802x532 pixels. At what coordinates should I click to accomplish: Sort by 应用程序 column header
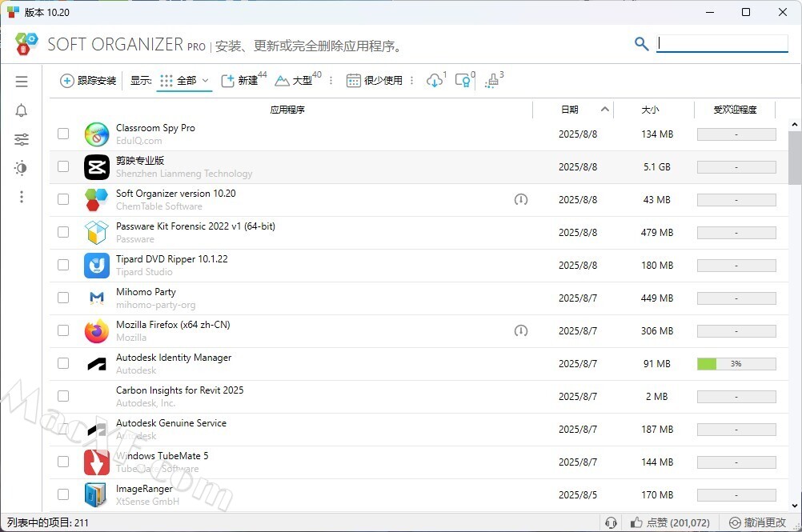click(x=287, y=110)
